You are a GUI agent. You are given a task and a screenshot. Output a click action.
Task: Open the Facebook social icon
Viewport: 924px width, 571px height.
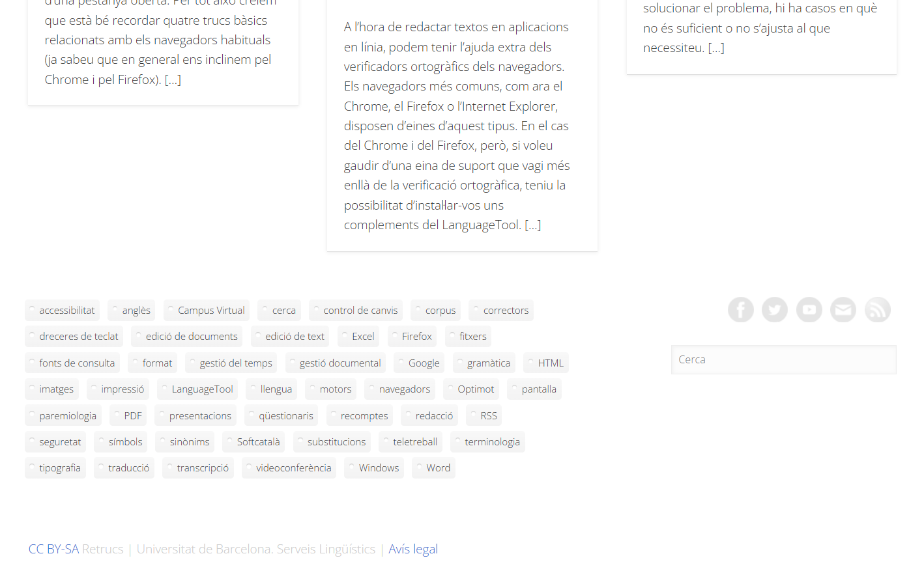point(740,310)
